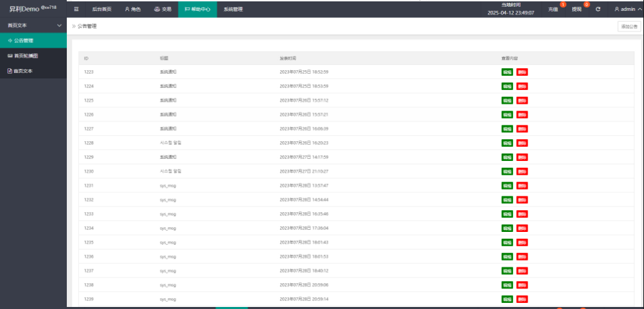Viewport: 644px width, 309px height.
Task: Open the 角色 top menu
Action: pos(133,9)
